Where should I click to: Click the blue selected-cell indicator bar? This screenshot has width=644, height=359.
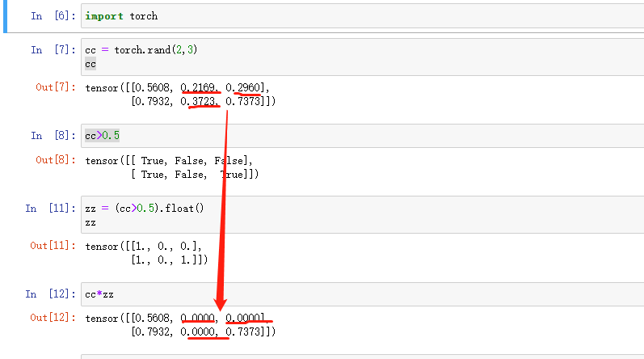tap(6, 16)
